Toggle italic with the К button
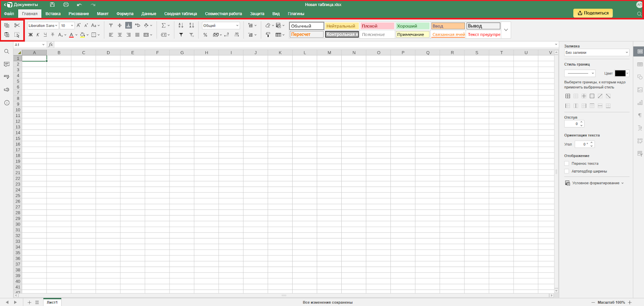This screenshot has width=644, height=306. coord(38,35)
